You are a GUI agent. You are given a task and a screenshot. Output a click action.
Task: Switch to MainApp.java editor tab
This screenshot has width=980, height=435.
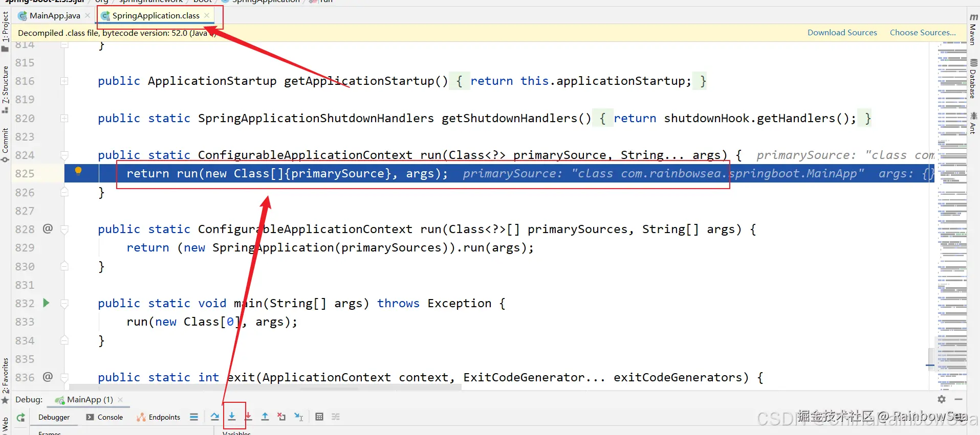tap(55, 15)
